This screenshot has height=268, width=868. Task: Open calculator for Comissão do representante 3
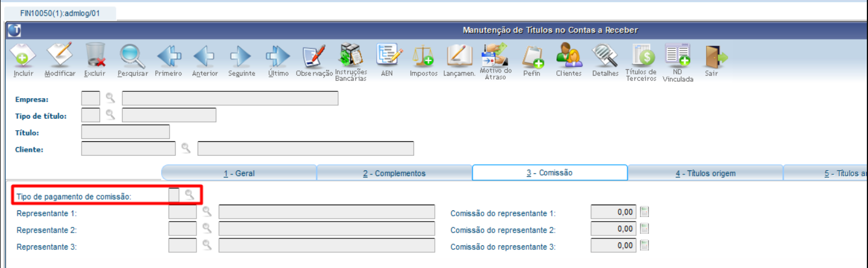[x=644, y=245]
